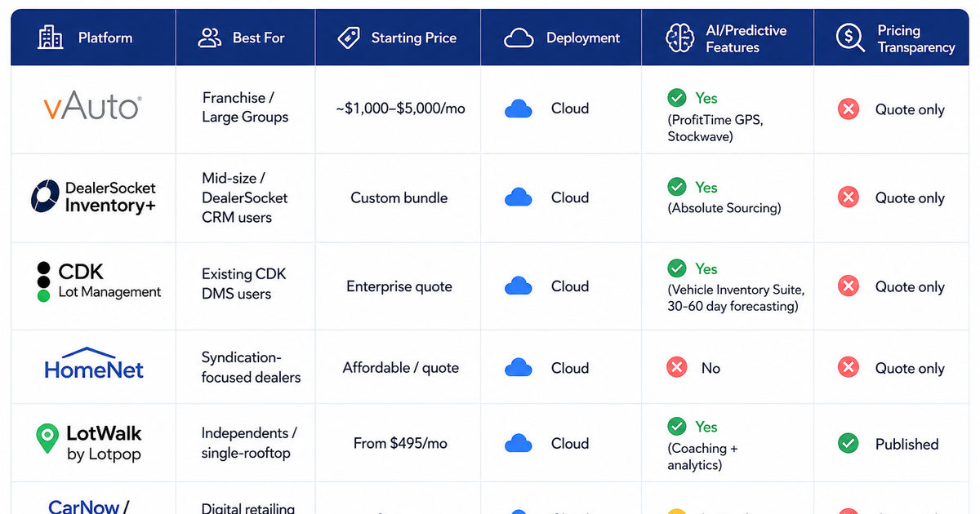Click the HomeNet logo
The height and width of the screenshot is (514, 980).
[x=94, y=364]
